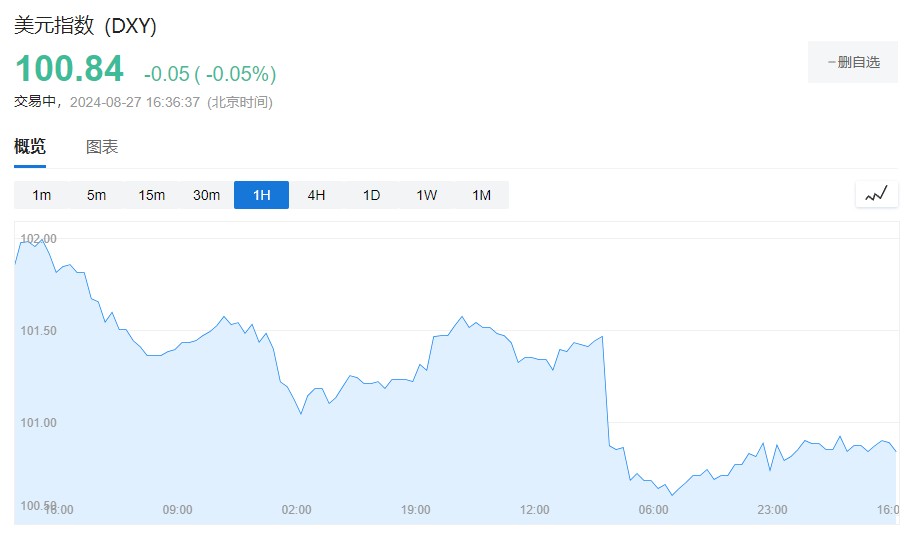Viewport: 906px width, 540px height.
Task: Switch to the 15m interval
Action: click(x=151, y=195)
